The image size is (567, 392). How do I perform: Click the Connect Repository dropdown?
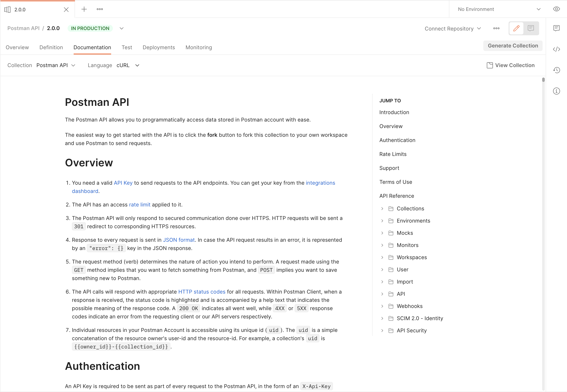[452, 28]
